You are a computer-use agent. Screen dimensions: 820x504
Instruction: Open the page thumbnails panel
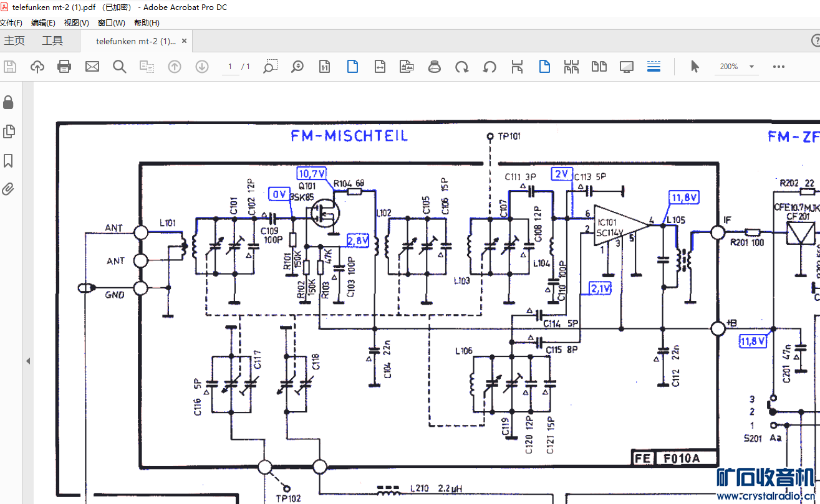click(x=8, y=131)
